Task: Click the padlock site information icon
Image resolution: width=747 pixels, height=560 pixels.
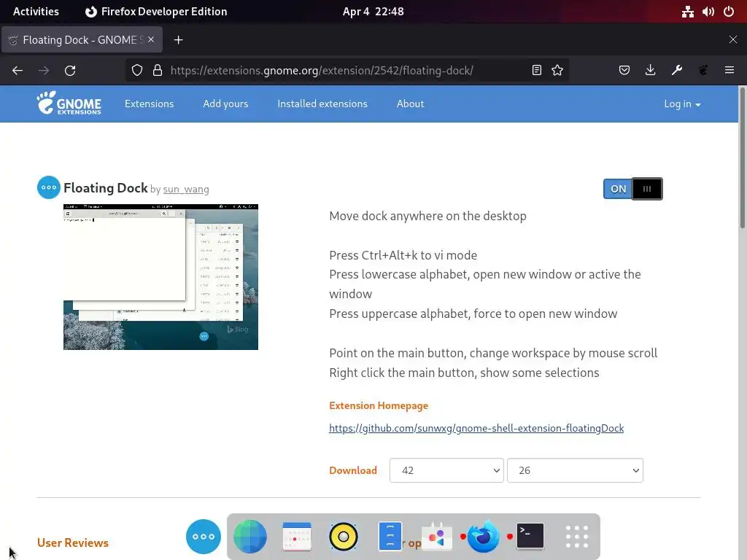Action: (x=158, y=71)
